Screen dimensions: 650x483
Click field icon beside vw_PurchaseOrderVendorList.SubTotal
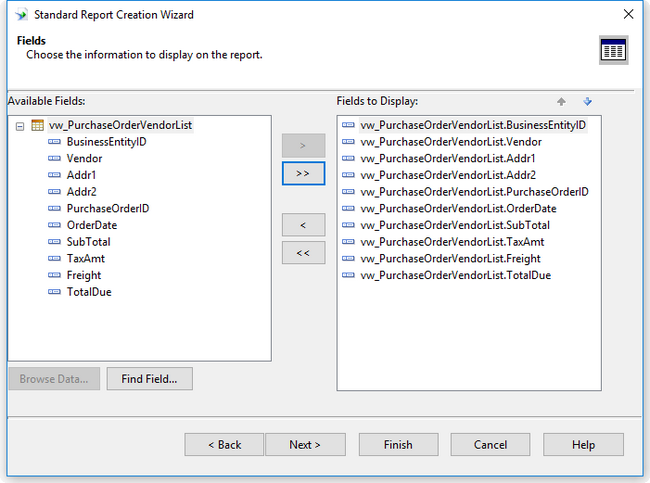coord(348,225)
